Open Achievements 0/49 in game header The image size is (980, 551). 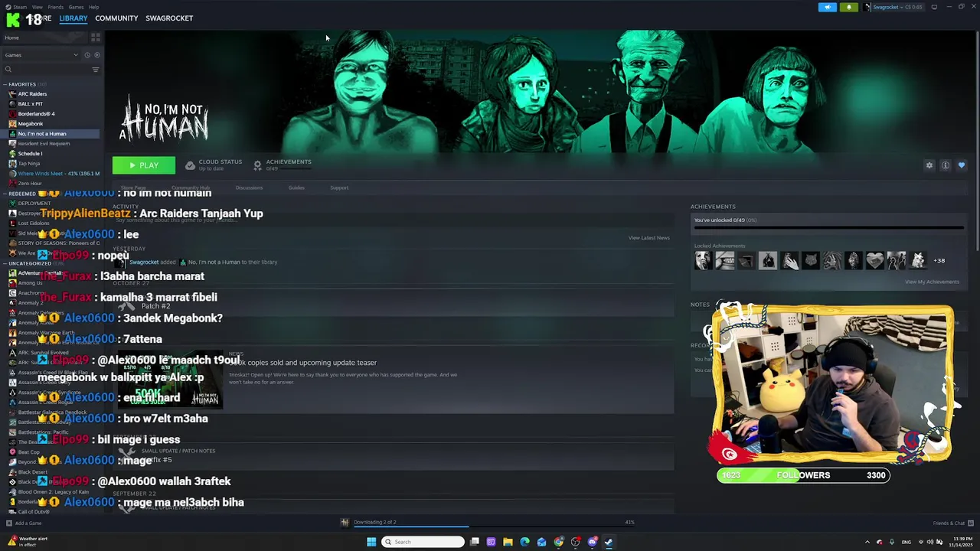(283, 165)
